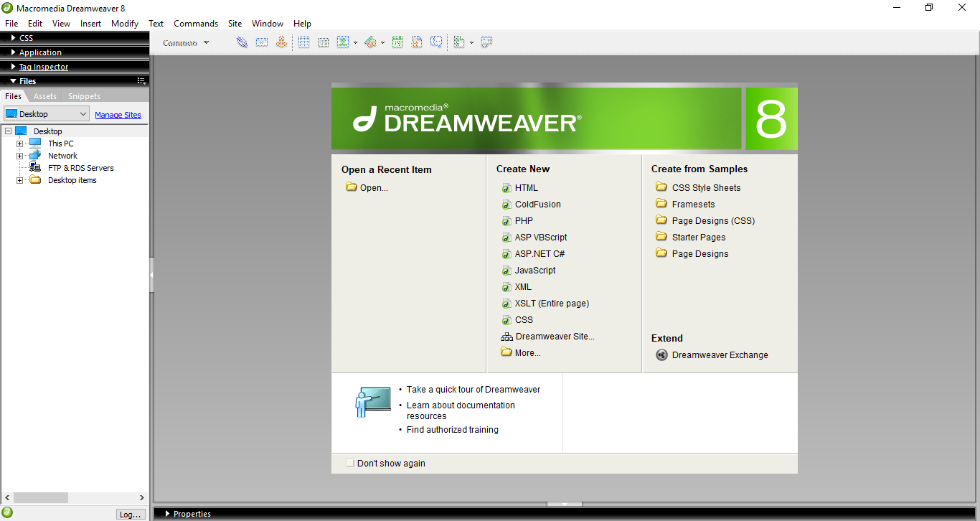Viewport: 980px width, 521px height.
Task: Create a new ASP VBScript document
Action: point(534,238)
